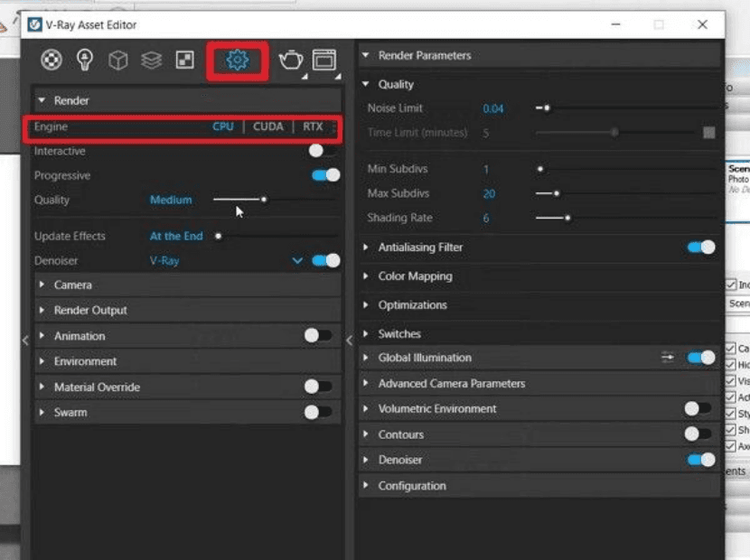Disable the Progressive toggle
The image size is (750, 560).
(x=325, y=175)
